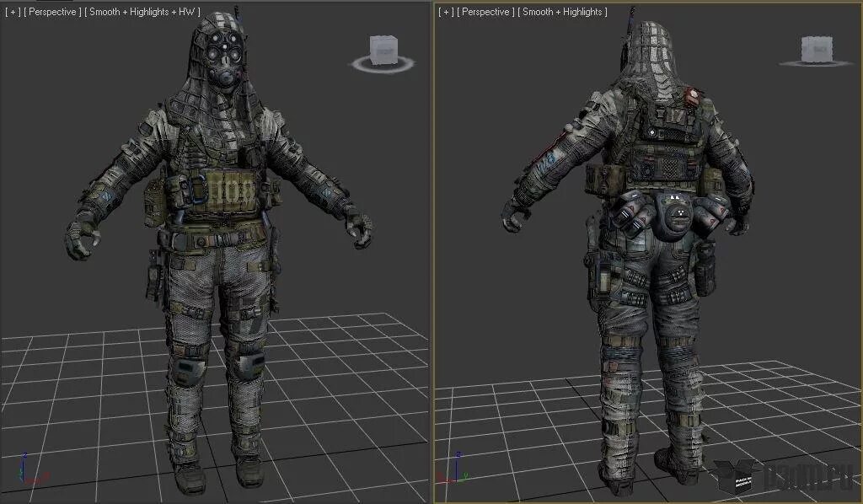Click the ViewCube in the left viewport
This screenshot has height=504, width=863.
click(x=383, y=49)
